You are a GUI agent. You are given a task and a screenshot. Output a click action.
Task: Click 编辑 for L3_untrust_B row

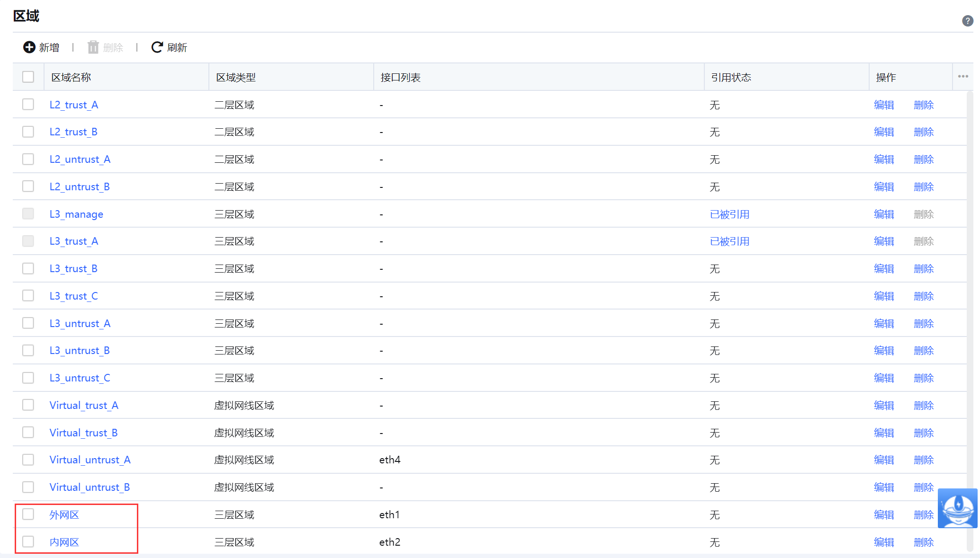(x=884, y=350)
